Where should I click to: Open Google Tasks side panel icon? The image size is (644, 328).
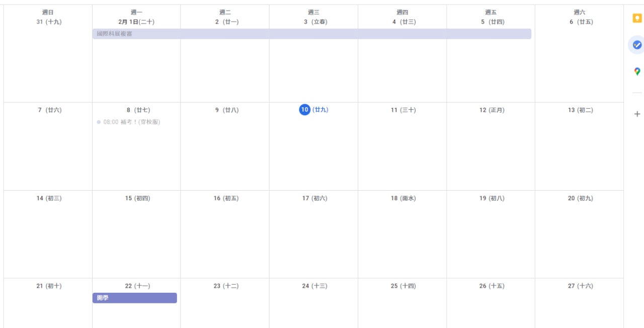click(637, 45)
